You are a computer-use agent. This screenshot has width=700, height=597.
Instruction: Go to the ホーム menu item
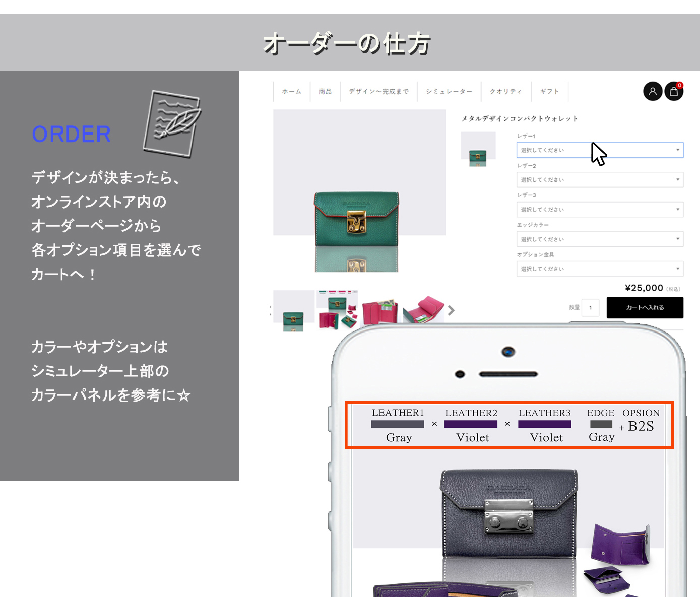pyautogui.click(x=291, y=91)
